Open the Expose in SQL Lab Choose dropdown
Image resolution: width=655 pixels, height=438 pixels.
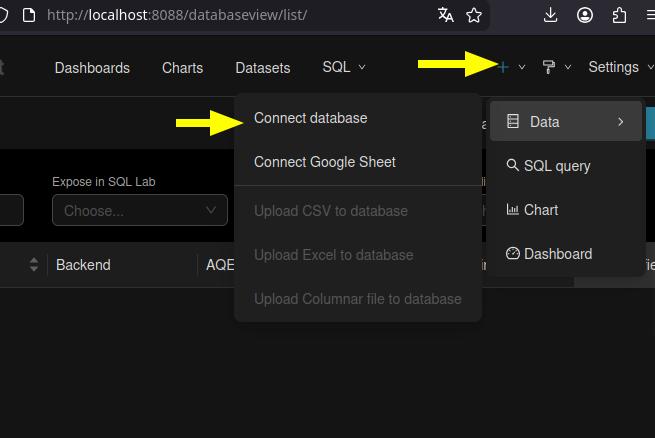tap(140, 210)
